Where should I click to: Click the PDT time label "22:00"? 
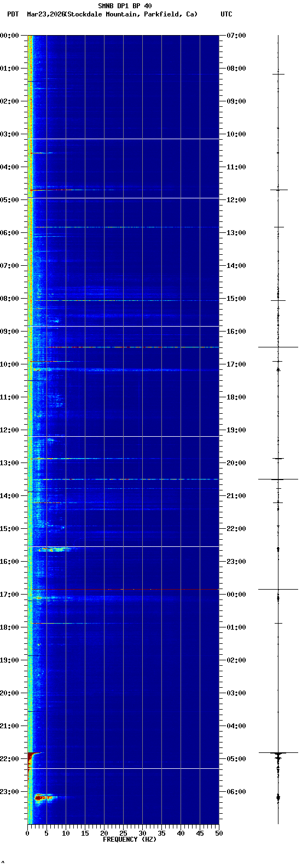(9, 759)
